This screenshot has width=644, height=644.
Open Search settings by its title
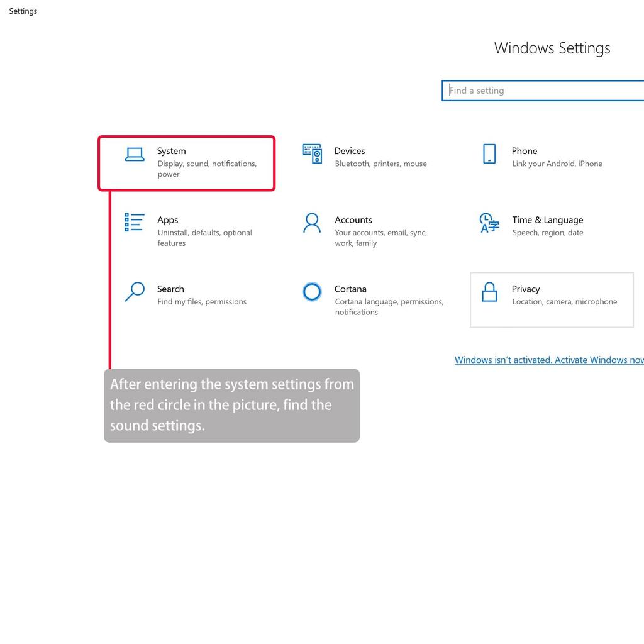(170, 289)
